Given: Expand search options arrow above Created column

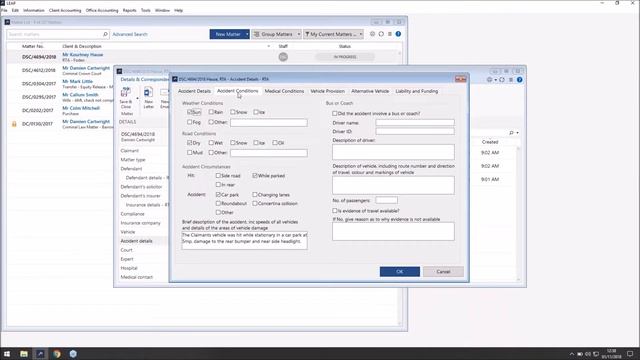Looking at the screenshot, I should click(x=518, y=133).
